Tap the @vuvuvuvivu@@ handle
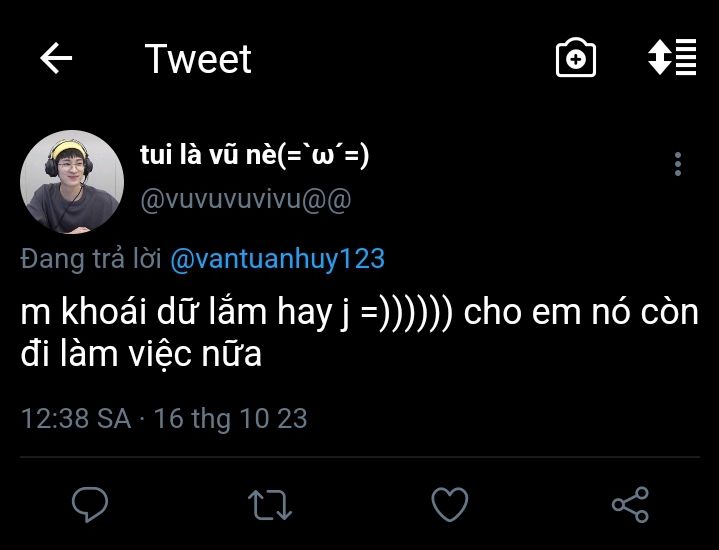Viewport: 719px width, 550px height. click(245, 200)
